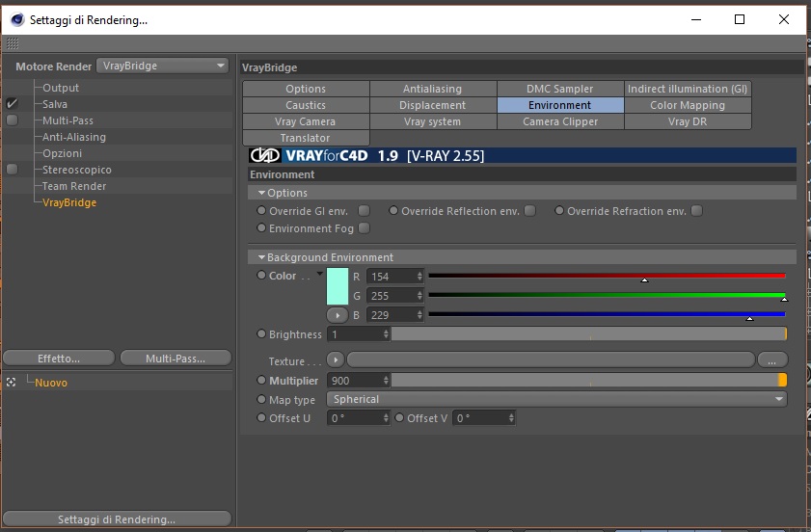The image size is (811, 532).
Task: Click the Multiplier slider bar
Action: [x=589, y=381]
